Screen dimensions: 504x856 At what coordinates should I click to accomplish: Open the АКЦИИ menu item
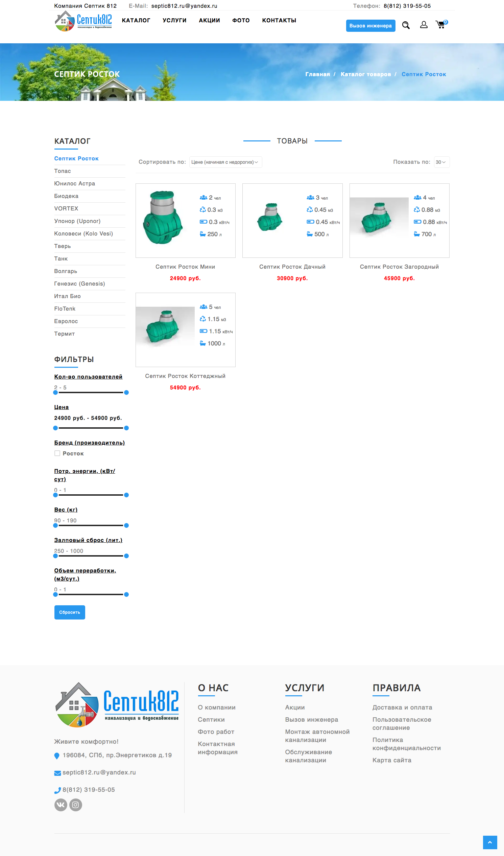[210, 20]
